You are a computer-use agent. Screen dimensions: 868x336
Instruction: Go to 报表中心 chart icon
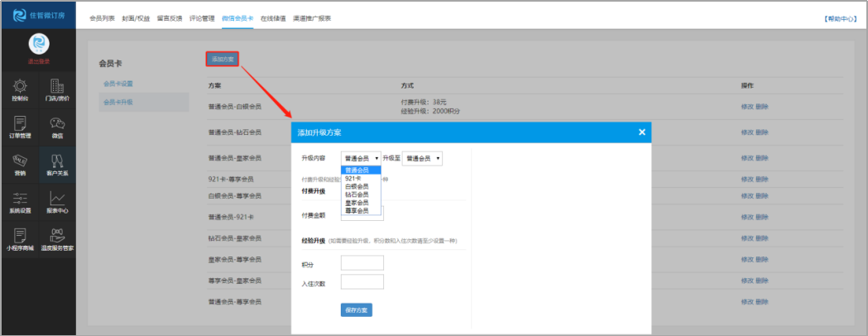(57, 202)
